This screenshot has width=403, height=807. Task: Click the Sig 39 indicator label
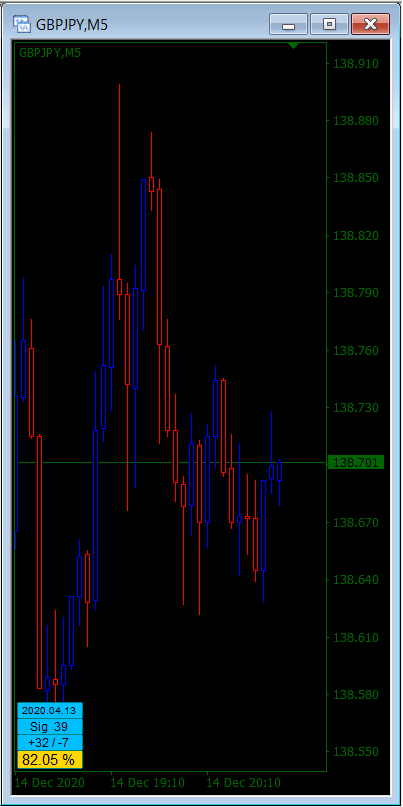tap(50, 727)
